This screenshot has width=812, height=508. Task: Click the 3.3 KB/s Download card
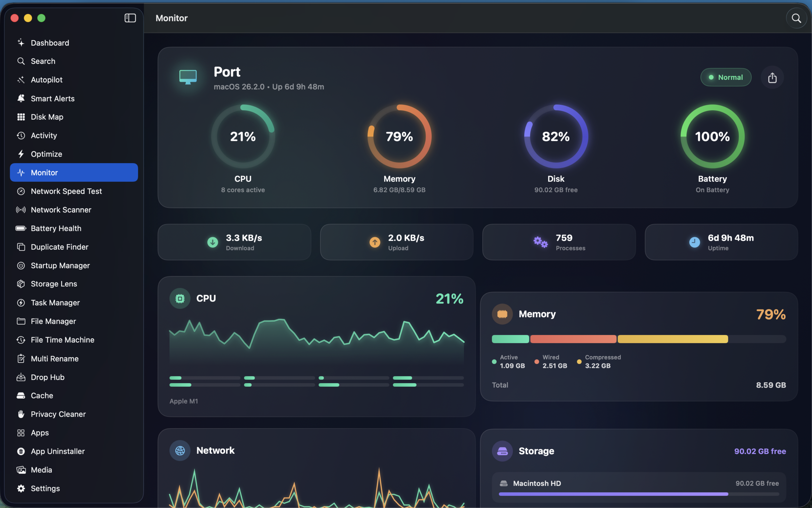tap(234, 242)
